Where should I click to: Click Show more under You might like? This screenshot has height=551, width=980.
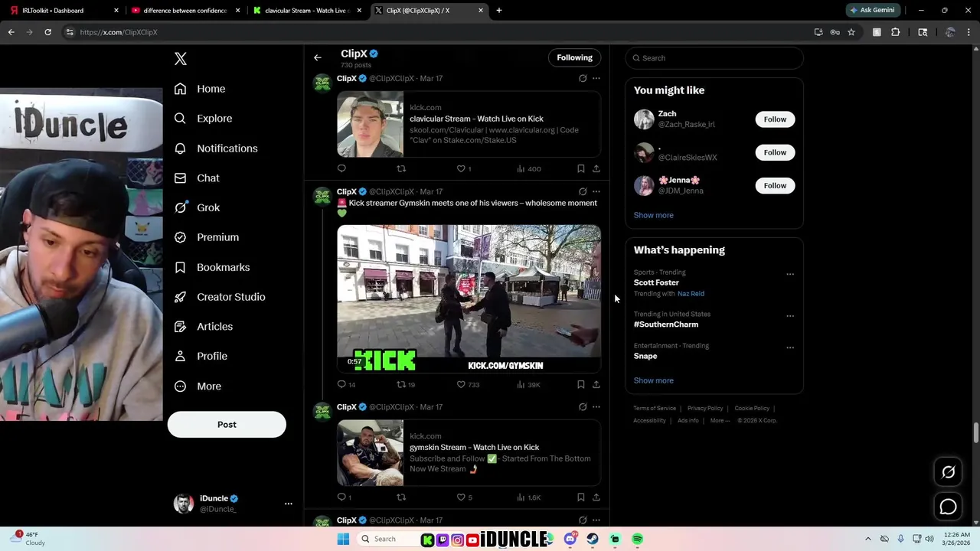click(653, 215)
